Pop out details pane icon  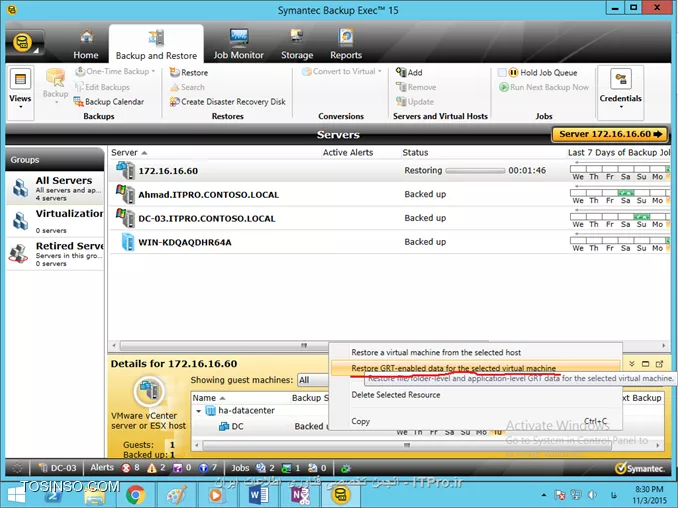[x=659, y=364]
